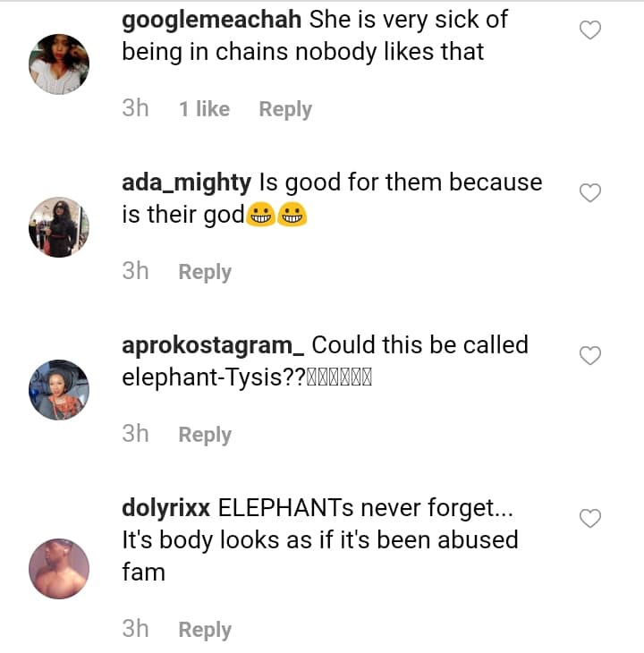Viewport: 644px width, 653px height.
Task: Heart the aprokostagram_ comment
Action: coord(590,356)
